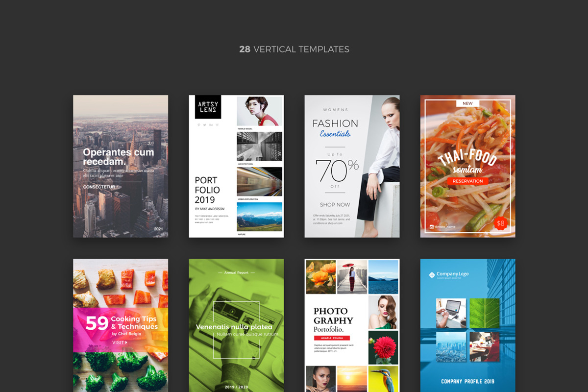This screenshot has width=588, height=392.
Task: Select the woman with red umbrella photo
Action: pos(352,277)
